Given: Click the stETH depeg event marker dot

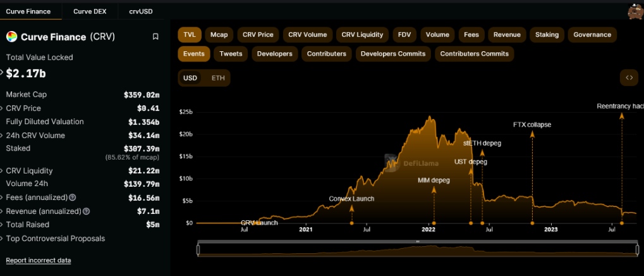Looking at the screenshot, I should 482,223.
